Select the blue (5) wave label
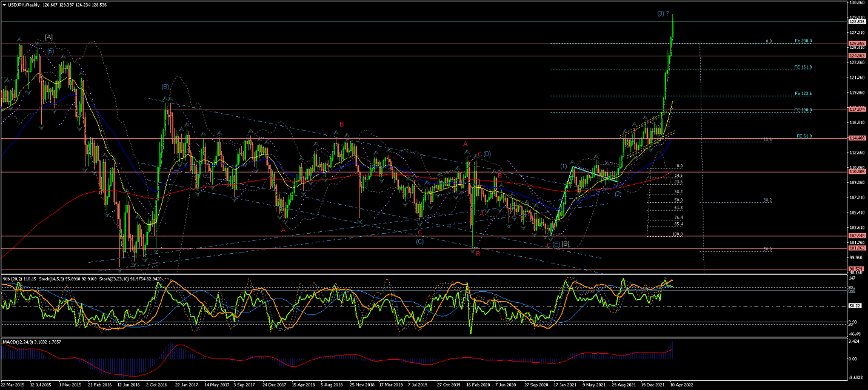 point(50,51)
